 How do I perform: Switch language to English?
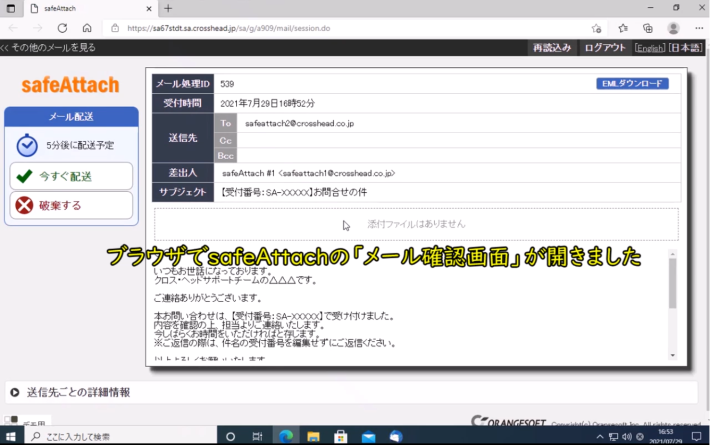click(650, 48)
